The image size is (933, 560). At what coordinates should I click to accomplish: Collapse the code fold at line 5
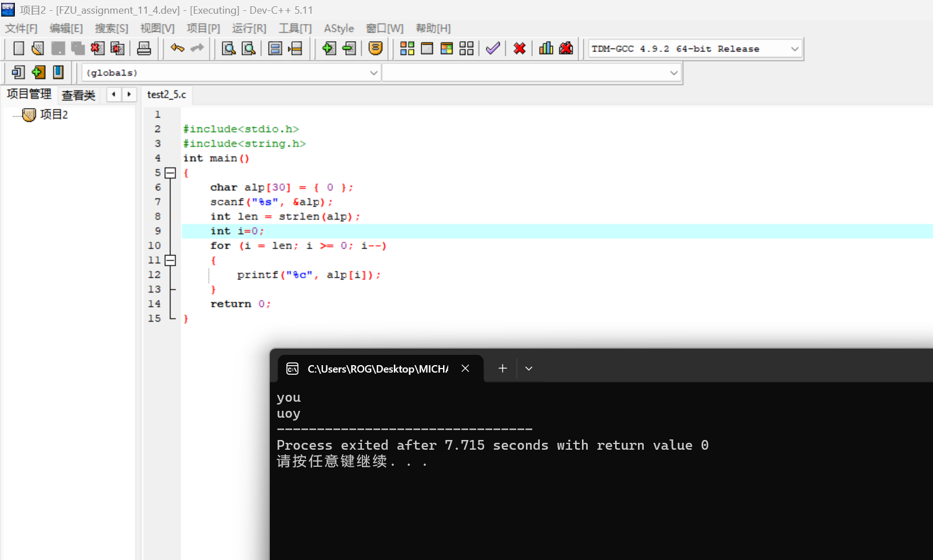[x=170, y=173]
